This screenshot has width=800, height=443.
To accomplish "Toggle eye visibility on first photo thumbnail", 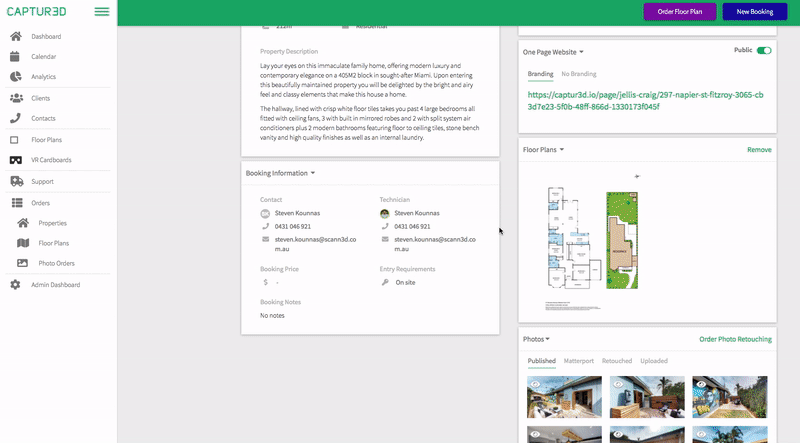I will pyautogui.click(x=535, y=384).
